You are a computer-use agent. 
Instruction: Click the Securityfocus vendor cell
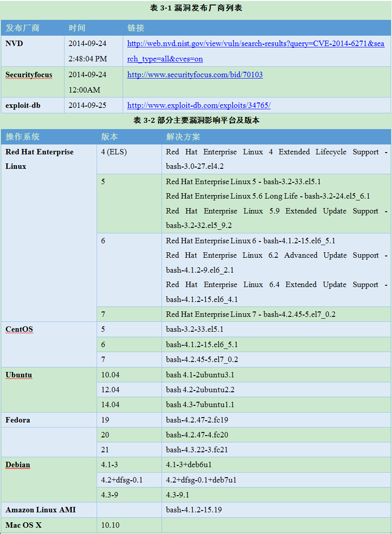pos(32,82)
